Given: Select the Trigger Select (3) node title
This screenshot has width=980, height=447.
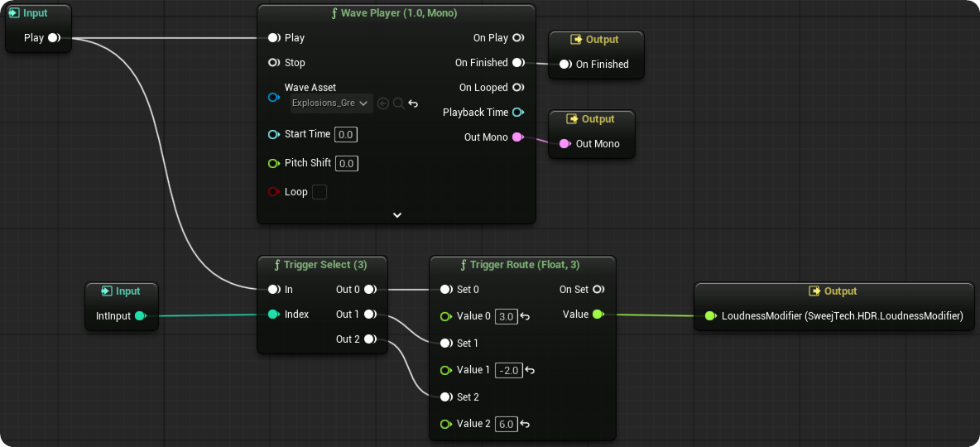Looking at the screenshot, I should [x=320, y=264].
